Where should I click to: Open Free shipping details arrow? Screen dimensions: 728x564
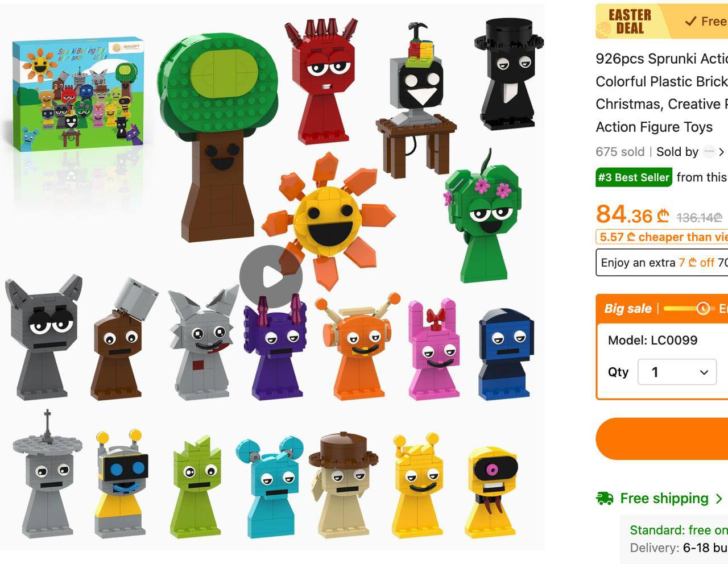719,499
